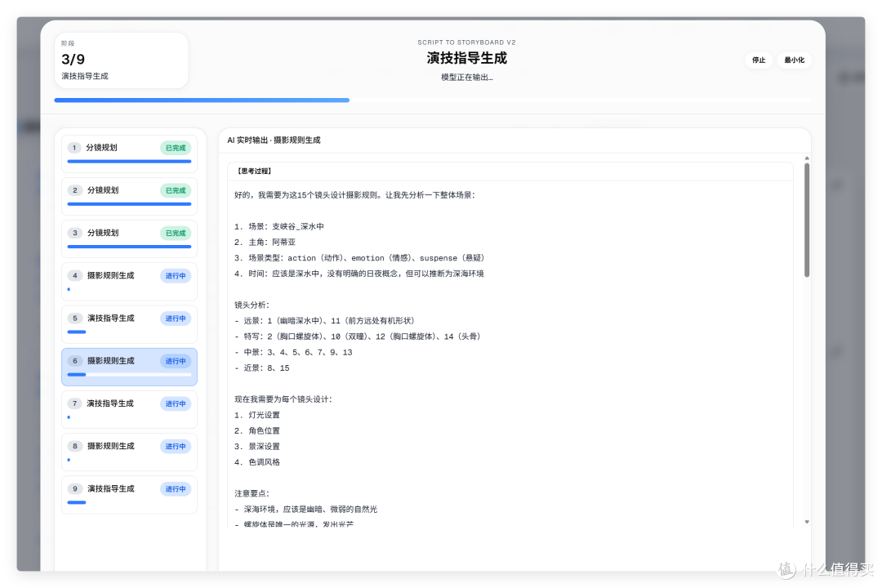Click the number 7 step circle
This screenshot has width=882, height=588.
click(x=74, y=403)
